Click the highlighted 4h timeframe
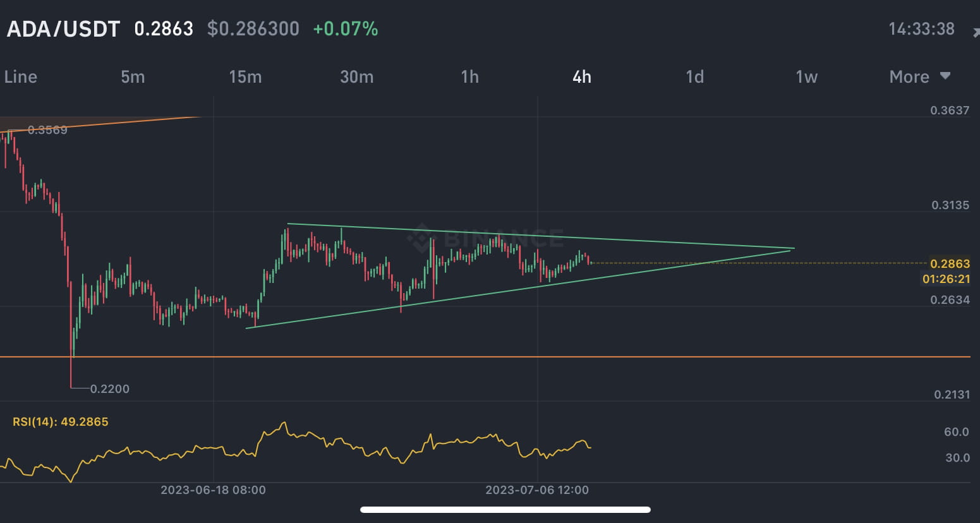The width and height of the screenshot is (980, 523). click(x=581, y=76)
